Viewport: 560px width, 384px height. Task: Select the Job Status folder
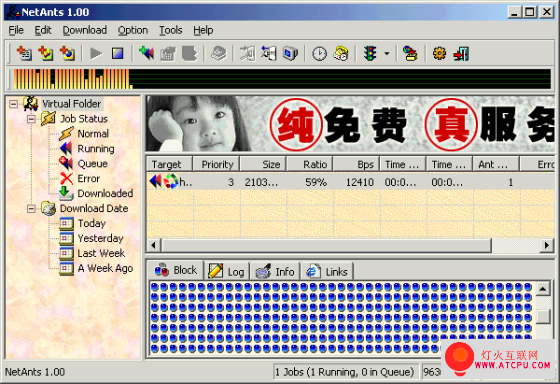tap(84, 119)
